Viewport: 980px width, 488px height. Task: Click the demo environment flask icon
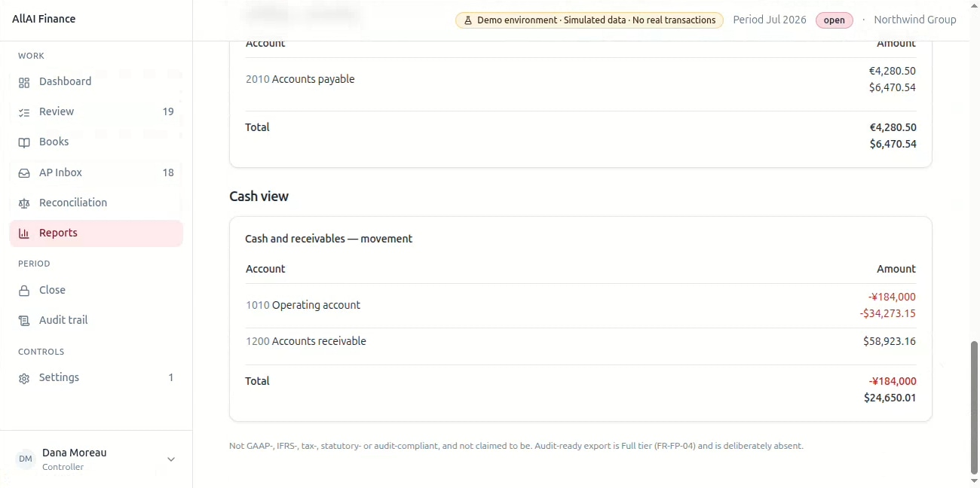click(x=468, y=20)
